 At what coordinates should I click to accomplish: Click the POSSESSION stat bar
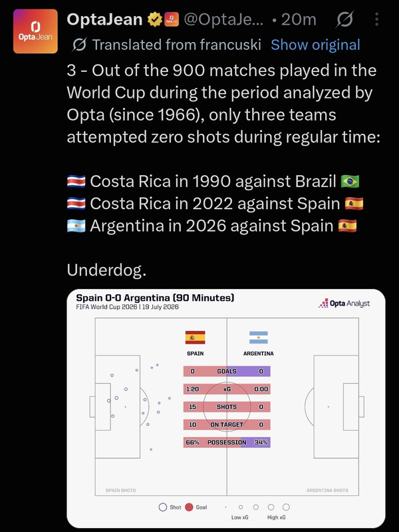(x=227, y=442)
